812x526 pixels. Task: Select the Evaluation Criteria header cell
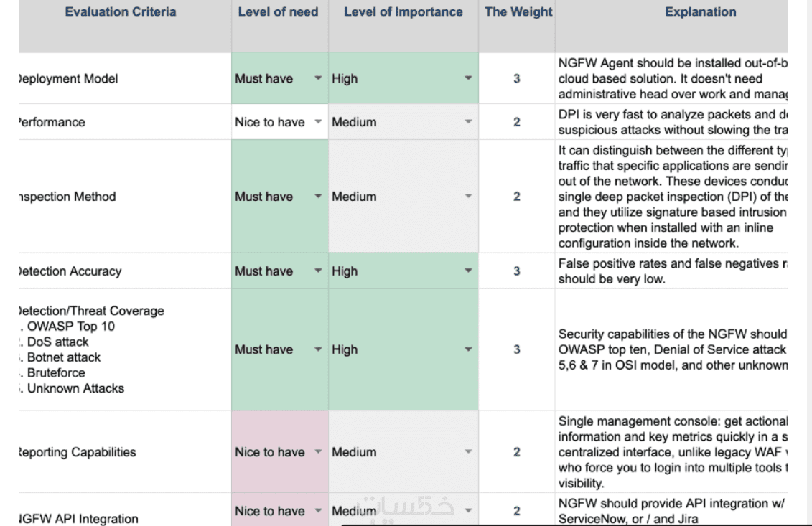click(121, 12)
